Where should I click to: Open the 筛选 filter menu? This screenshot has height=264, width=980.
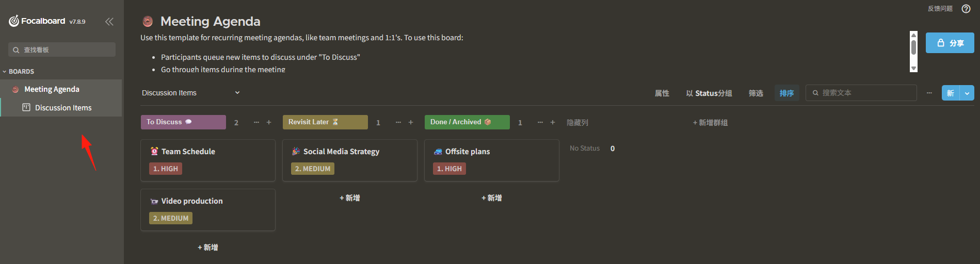coord(756,93)
